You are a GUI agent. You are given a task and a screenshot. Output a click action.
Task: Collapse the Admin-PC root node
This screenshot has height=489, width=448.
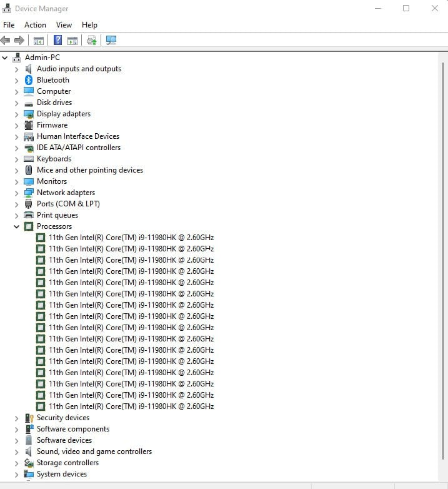click(x=6, y=58)
